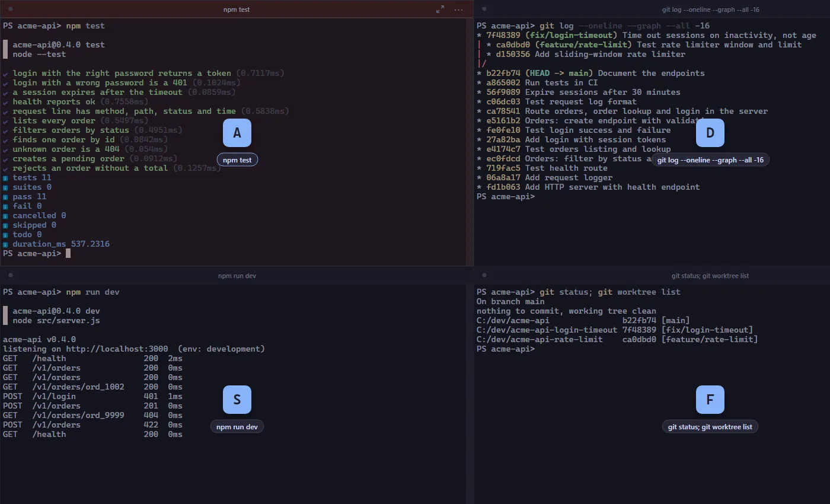Click the 'GET /health 200 2ms' log line
This screenshot has width=830, height=504.
(x=92, y=359)
